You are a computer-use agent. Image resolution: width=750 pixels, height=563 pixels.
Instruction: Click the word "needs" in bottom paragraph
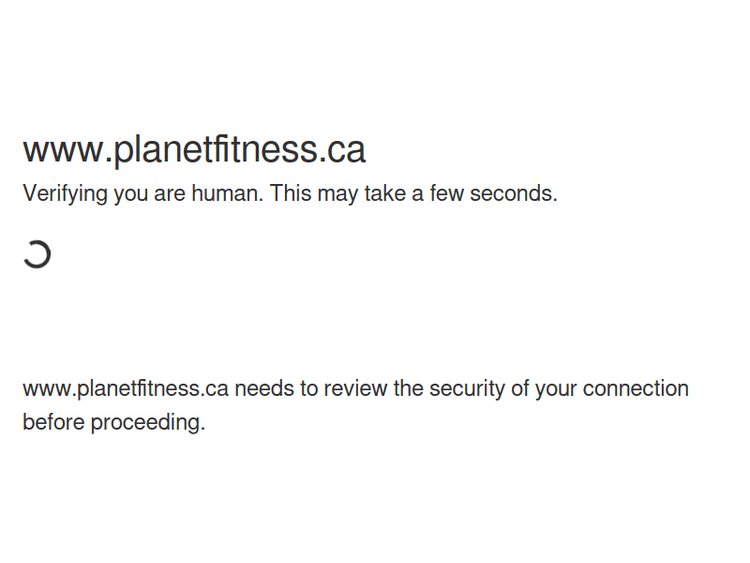[x=264, y=388]
